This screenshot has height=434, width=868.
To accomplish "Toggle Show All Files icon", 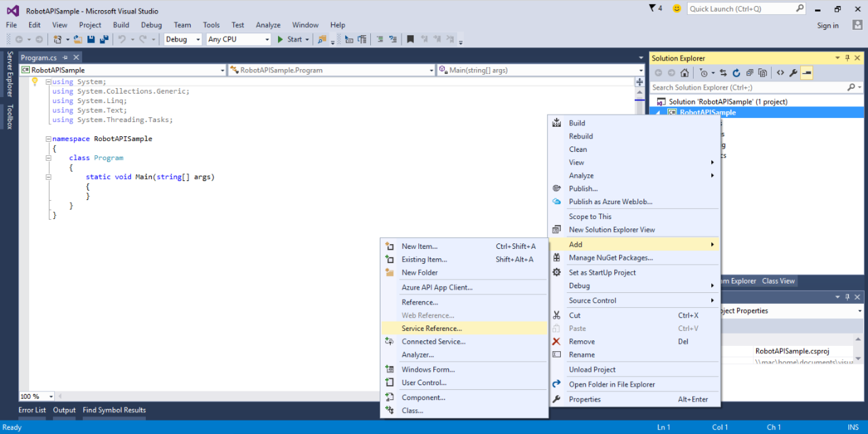I will coord(763,73).
